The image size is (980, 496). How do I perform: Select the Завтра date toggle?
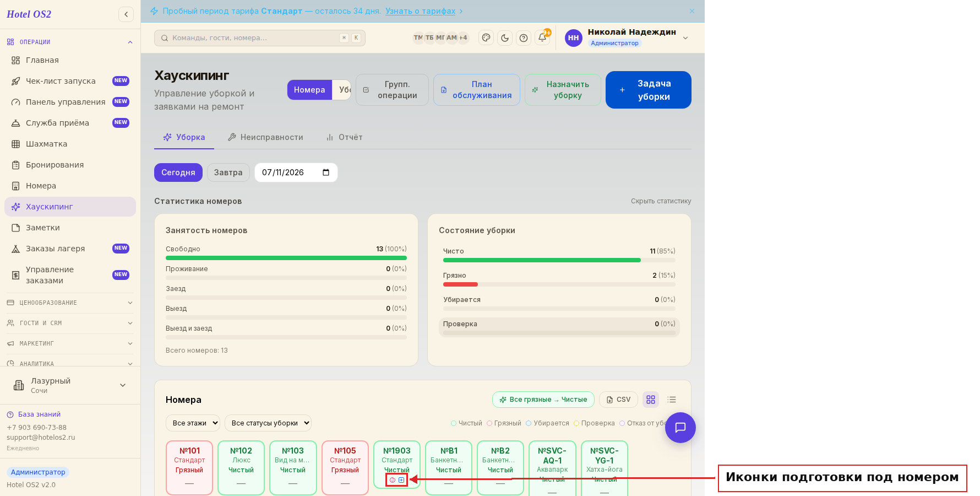click(x=228, y=172)
